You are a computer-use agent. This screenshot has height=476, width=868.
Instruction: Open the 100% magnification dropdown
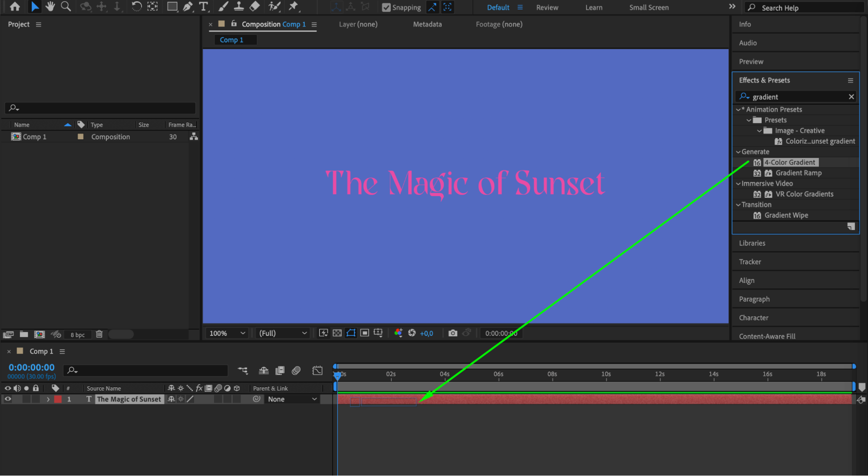click(228, 333)
